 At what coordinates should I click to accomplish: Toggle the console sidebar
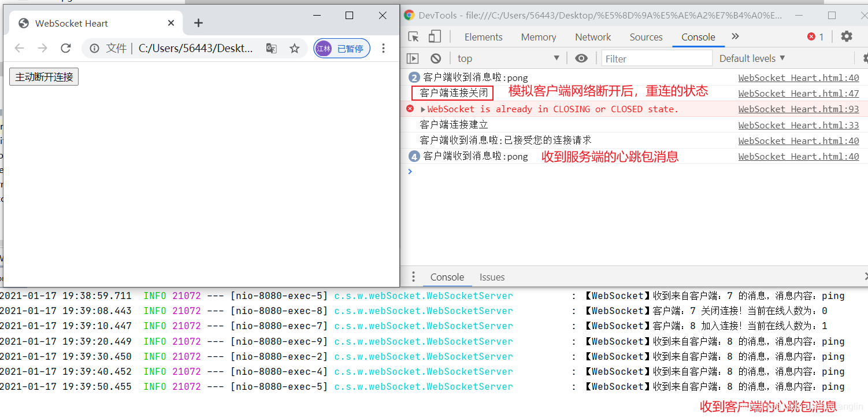413,58
